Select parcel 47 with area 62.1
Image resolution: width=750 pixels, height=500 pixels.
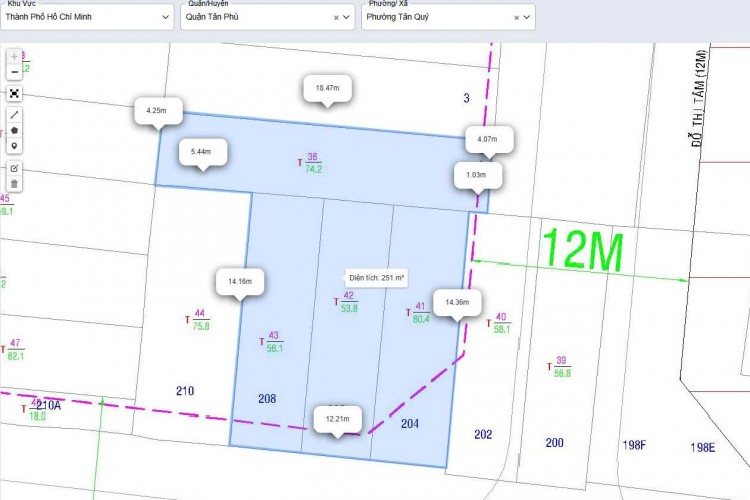[x=13, y=349]
